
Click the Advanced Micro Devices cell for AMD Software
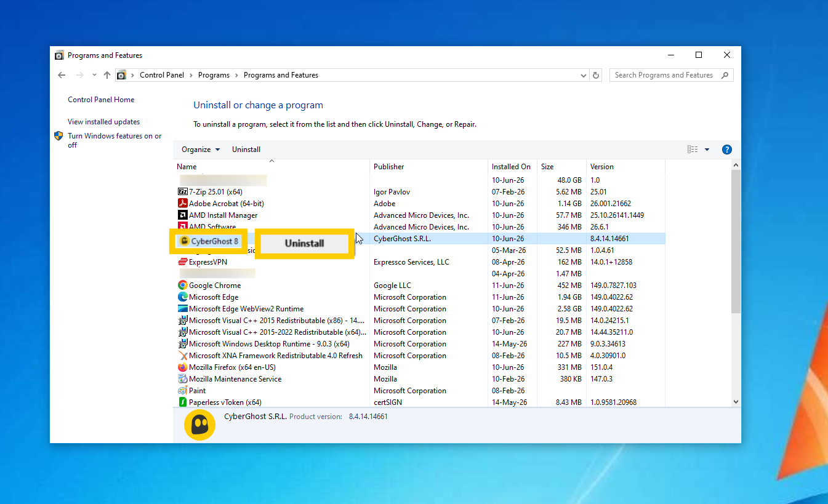[421, 227]
